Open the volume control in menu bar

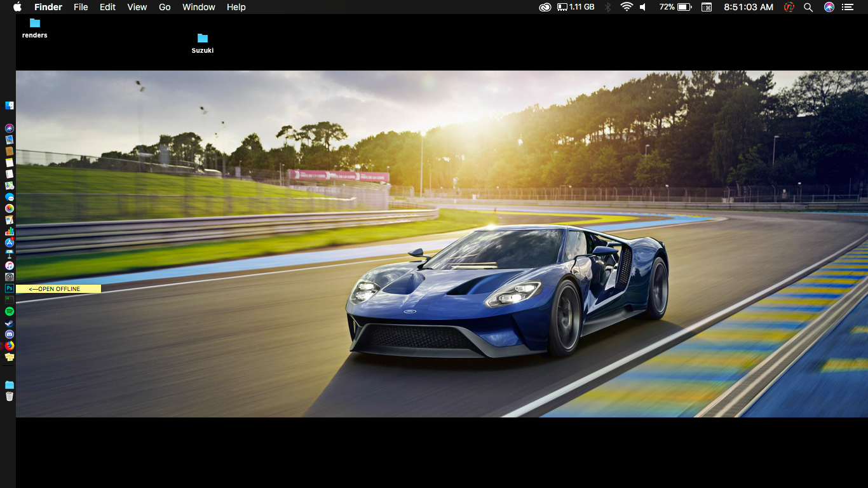(x=643, y=7)
